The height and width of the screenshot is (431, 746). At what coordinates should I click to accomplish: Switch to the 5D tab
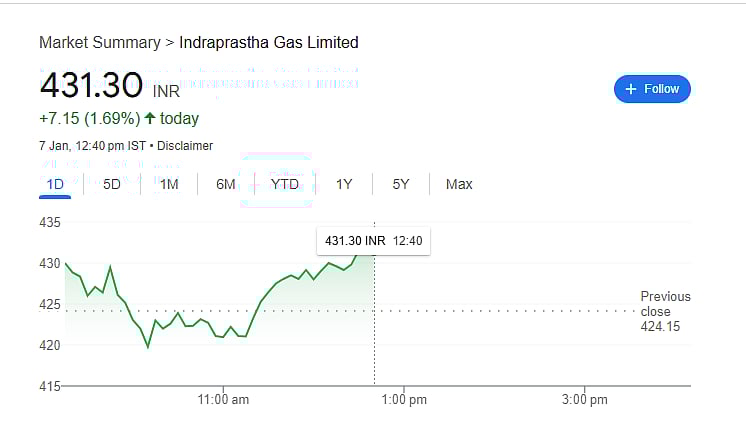[112, 184]
